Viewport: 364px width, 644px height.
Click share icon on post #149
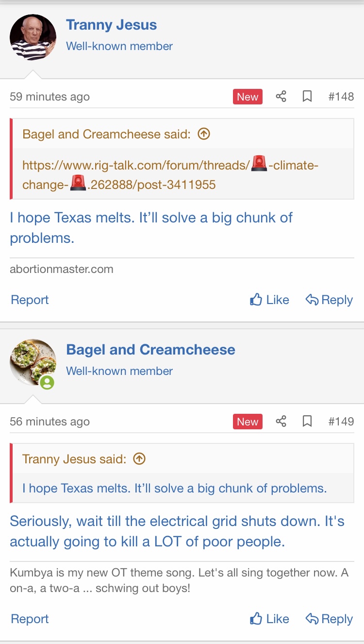coord(281,422)
